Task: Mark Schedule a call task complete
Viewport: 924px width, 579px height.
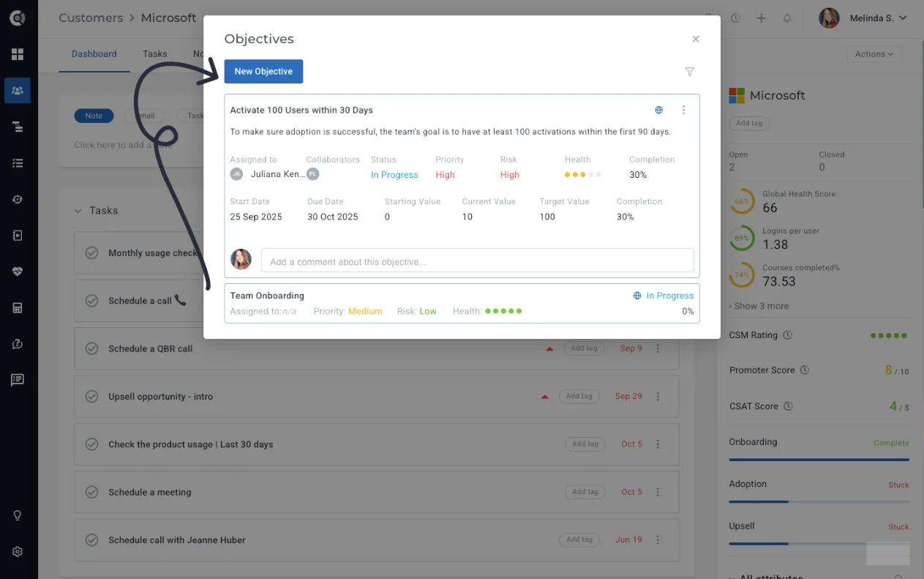Action: [x=92, y=300]
